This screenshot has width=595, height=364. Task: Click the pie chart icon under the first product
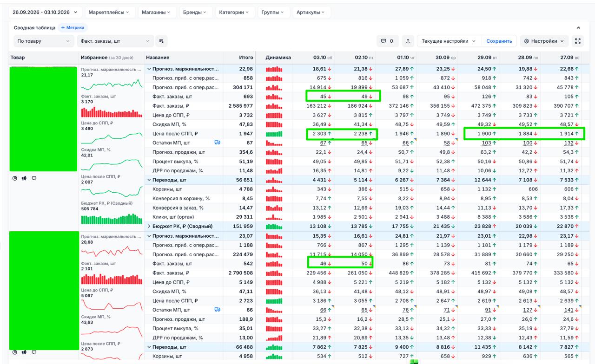[x=14, y=178]
